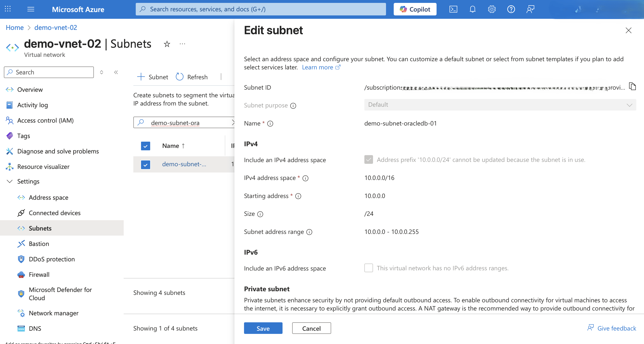This screenshot has height=344, width=644.
Task: Uncheck the demo-subnet row checkbox
Action: (x=146, y=164)
